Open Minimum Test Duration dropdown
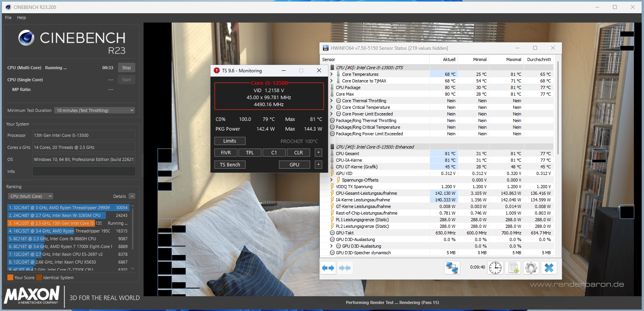The height and width of the screenshot is (311, 644). pyautogui.click(x=95, y=110)
